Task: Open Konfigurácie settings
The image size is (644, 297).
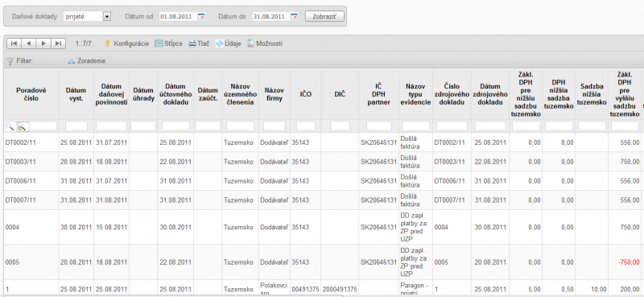Action: [x=126, y=43]
